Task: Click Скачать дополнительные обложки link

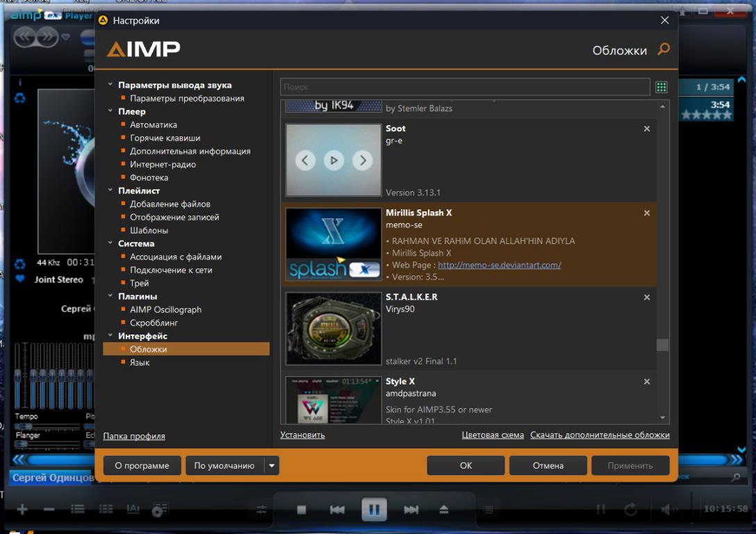Action: (599, 435)
